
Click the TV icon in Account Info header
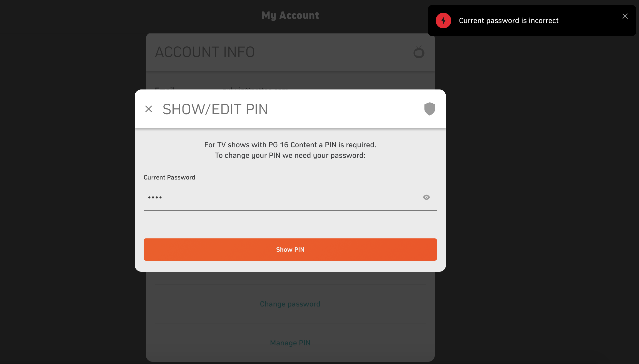point(419,52)
